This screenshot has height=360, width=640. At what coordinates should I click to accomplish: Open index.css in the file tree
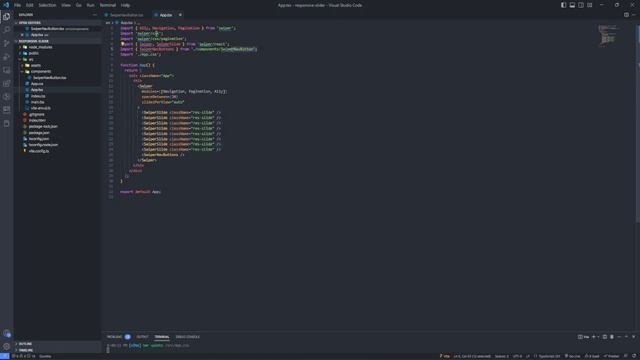click(x=38, y=96)
